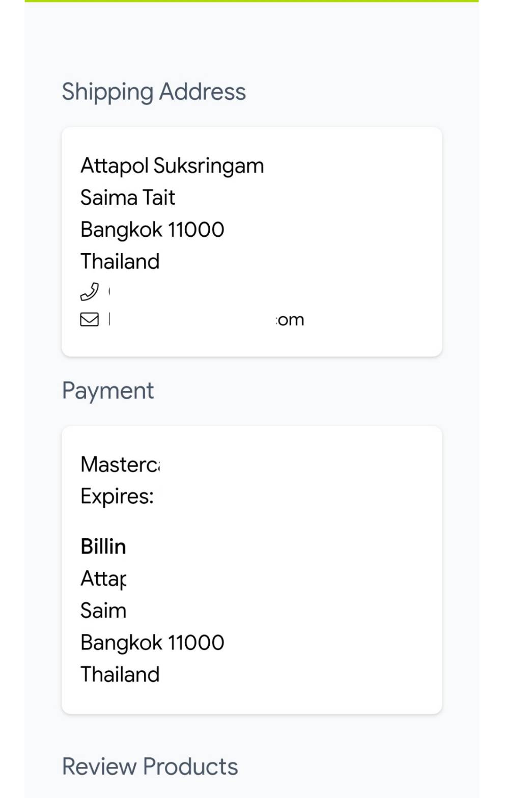Click the Expires label in the payment card
The image size is (532, 798).
tap(117, 497)
